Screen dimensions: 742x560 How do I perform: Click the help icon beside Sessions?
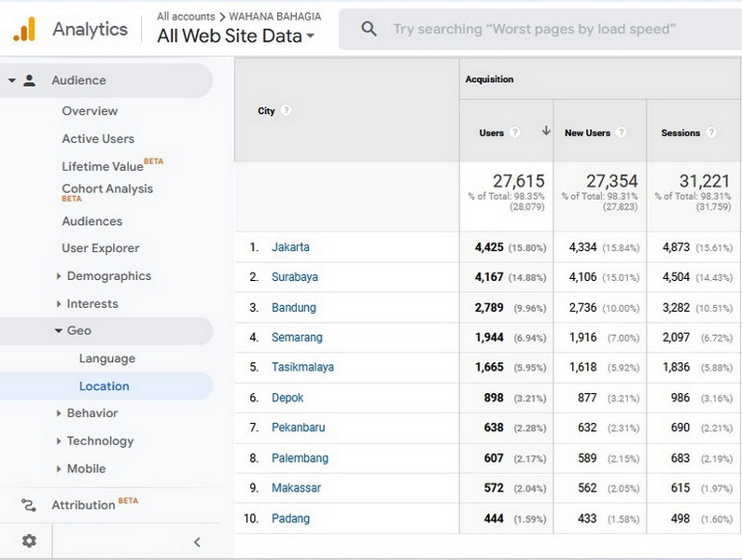coord(711,133)
